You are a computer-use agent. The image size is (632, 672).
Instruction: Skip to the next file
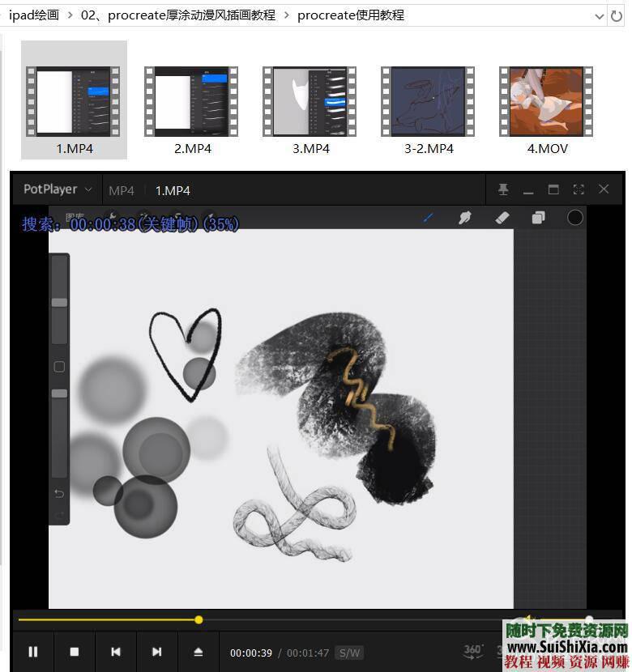click(157, 652)
